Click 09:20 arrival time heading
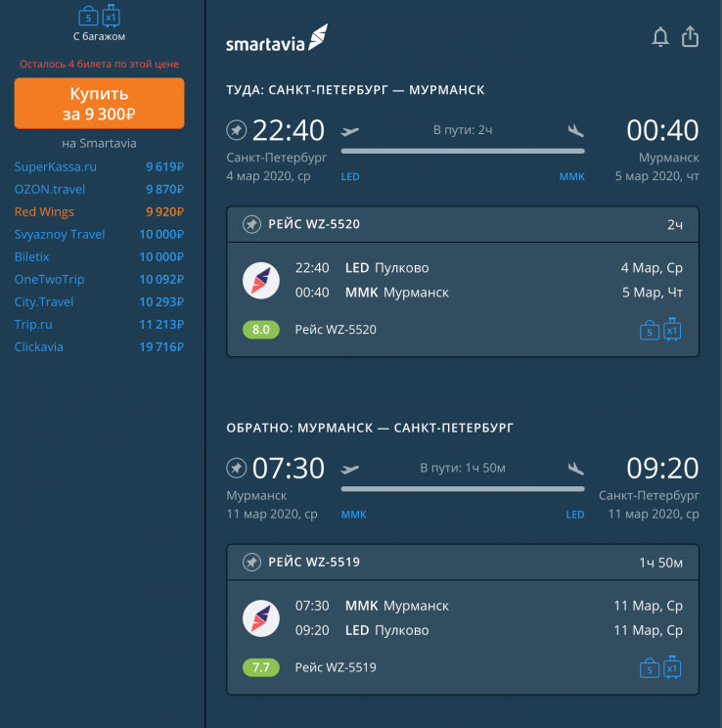 pyautogui.click(x=662, y=468)
